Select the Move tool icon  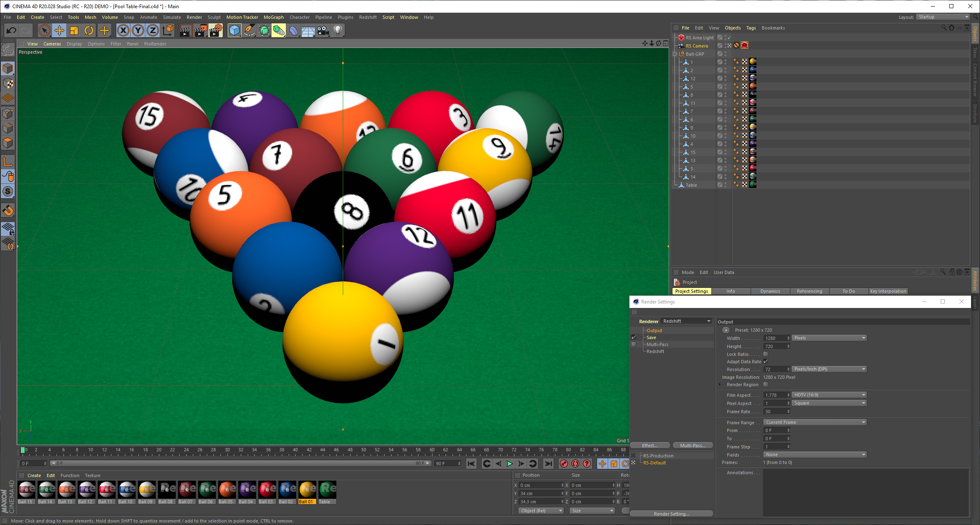(x=59, y=30)
